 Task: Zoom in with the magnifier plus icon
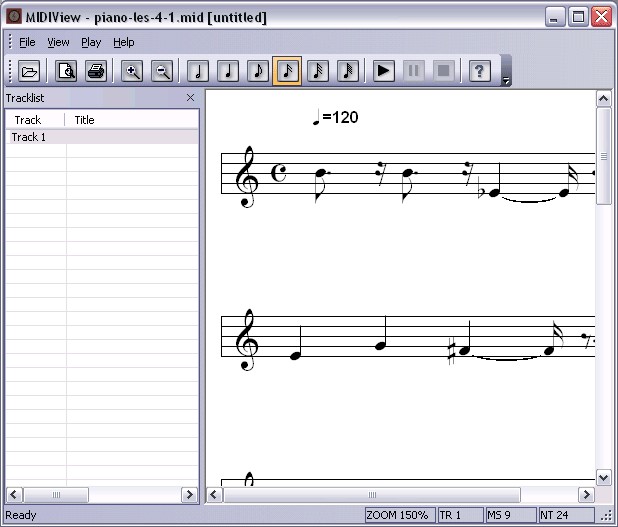point(132,71)
